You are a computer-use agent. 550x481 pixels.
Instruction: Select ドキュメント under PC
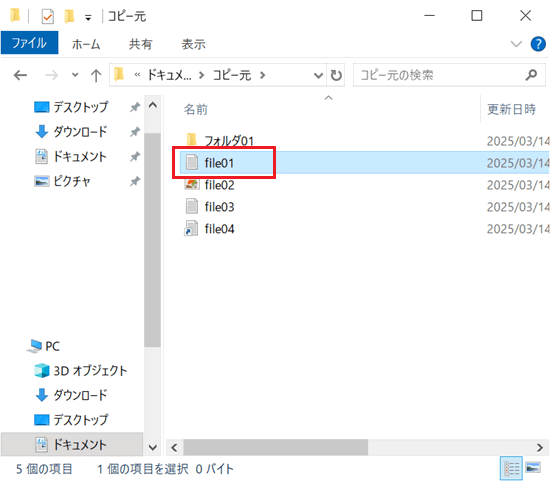tap(71, 445)
